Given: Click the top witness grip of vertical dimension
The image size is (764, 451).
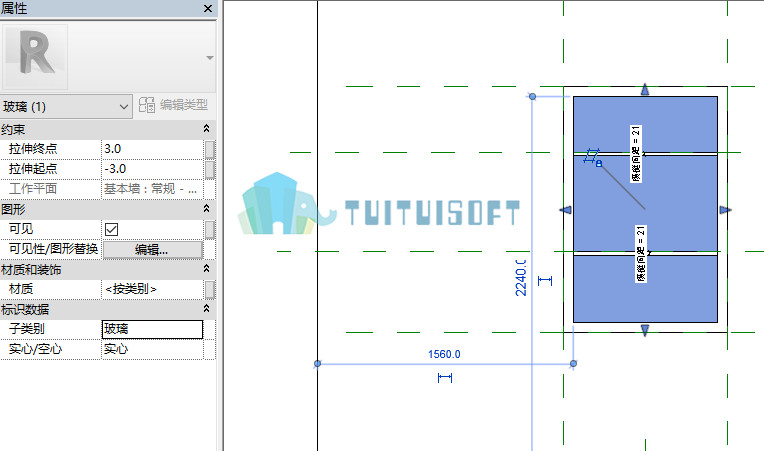Looking at the screenshot, I should pos(533,96).
